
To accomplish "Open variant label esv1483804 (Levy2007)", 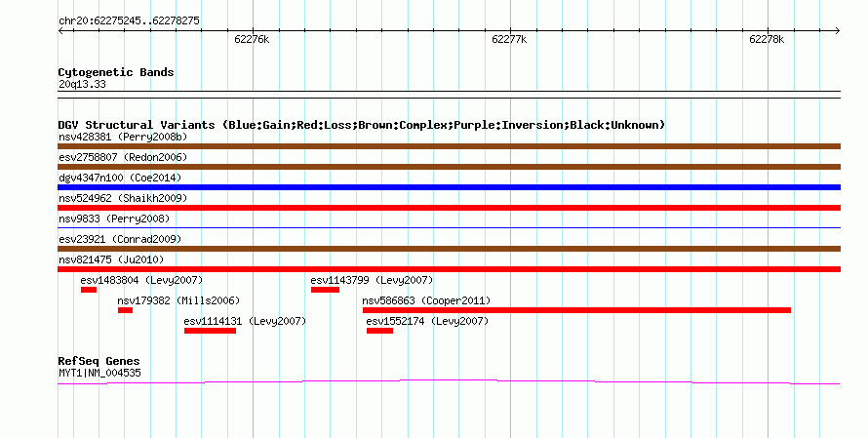I will (x=141, y=280).
